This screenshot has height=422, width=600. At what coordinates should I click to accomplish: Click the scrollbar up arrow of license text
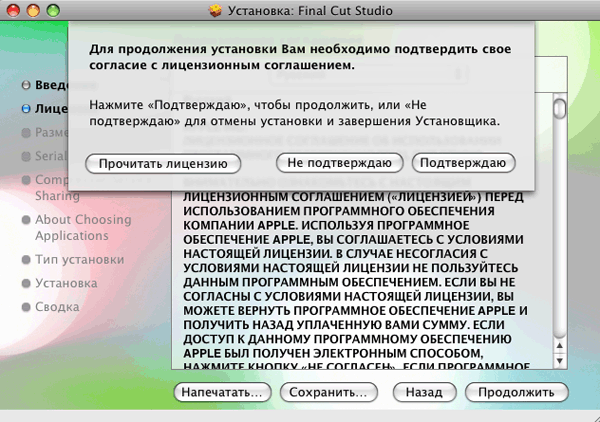point(559,346)
